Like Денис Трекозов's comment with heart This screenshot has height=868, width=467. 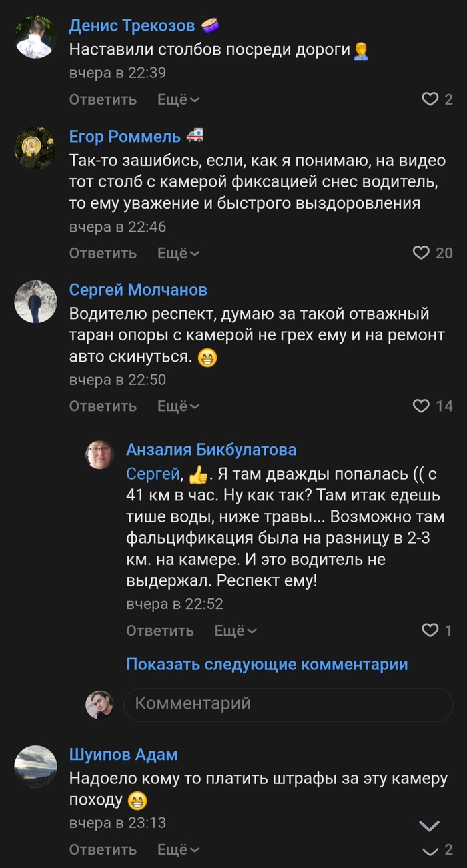coord(430,99)
